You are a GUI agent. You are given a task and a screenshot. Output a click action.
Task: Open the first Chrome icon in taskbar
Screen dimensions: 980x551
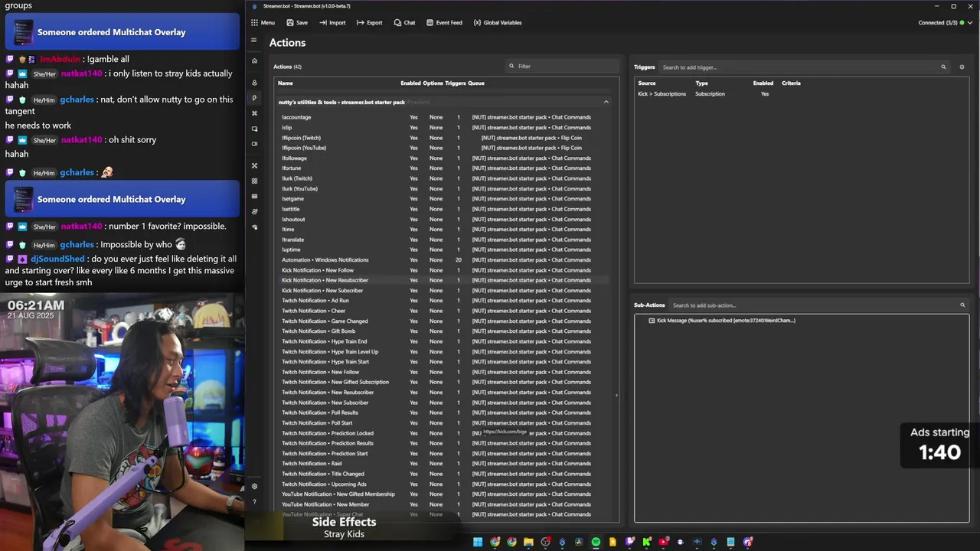tap(495, 542)
